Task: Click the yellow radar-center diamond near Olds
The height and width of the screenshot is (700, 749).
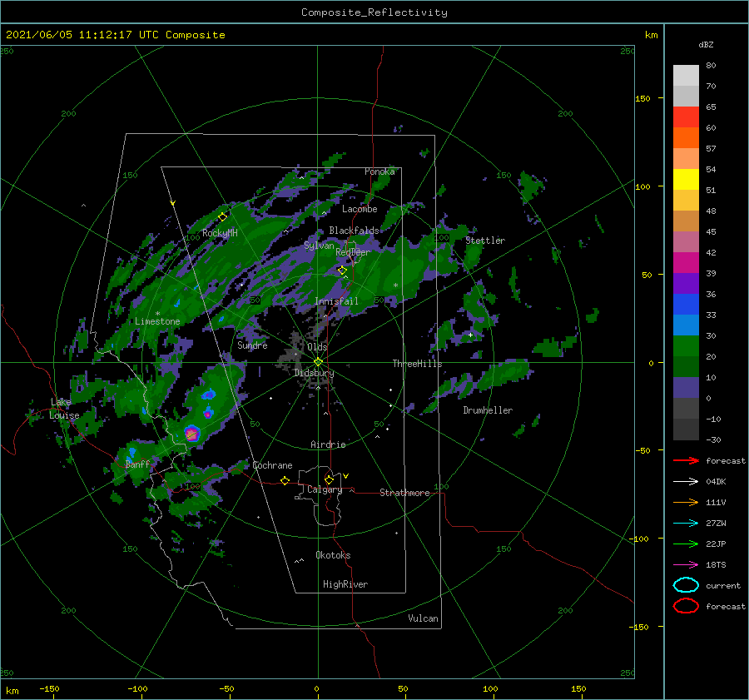Action: 318,362
